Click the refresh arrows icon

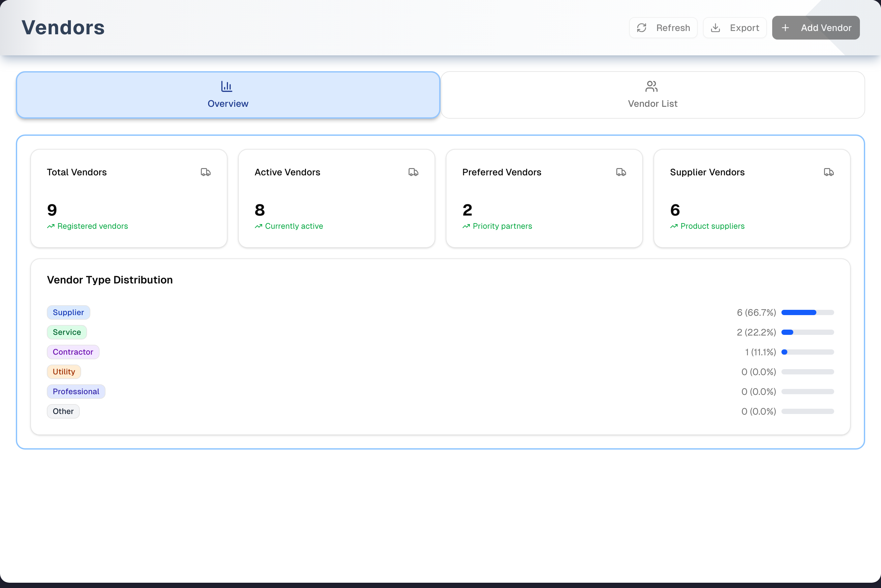[x=642, y=28]
